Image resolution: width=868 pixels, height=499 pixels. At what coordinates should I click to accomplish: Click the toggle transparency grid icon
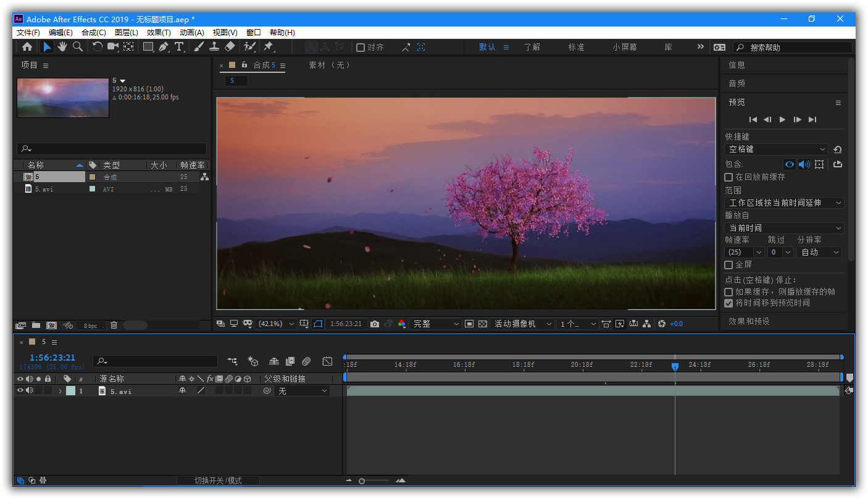pos(483,324)
